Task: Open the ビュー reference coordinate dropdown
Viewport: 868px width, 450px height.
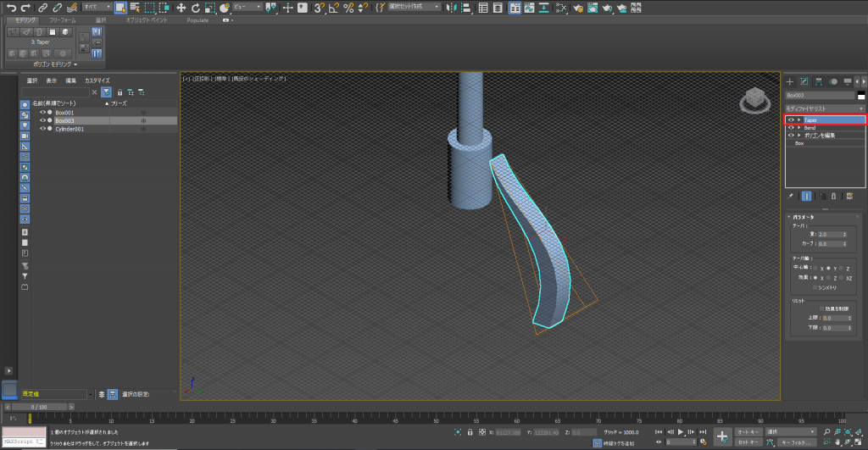Action: 247,7
